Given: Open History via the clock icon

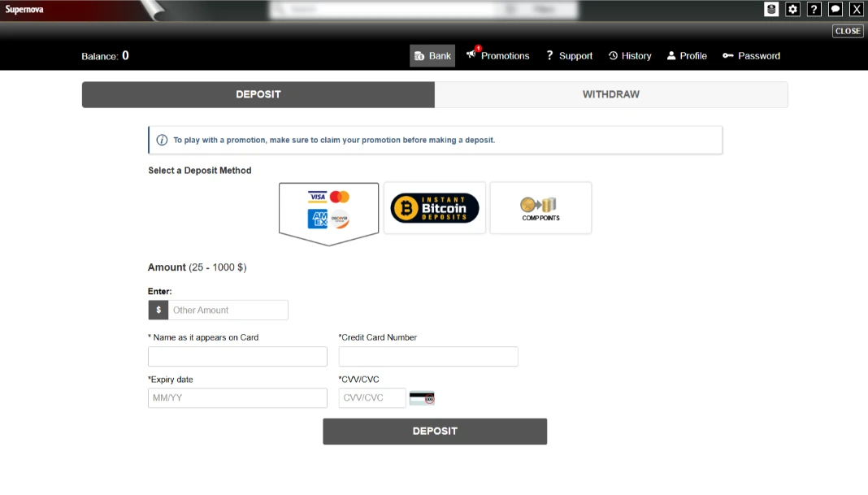Looking at the screenshot, I should click(x=612, y=56).
